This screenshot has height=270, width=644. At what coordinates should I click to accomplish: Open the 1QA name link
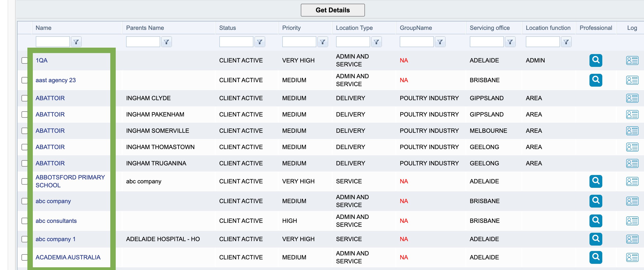[41, 60]
